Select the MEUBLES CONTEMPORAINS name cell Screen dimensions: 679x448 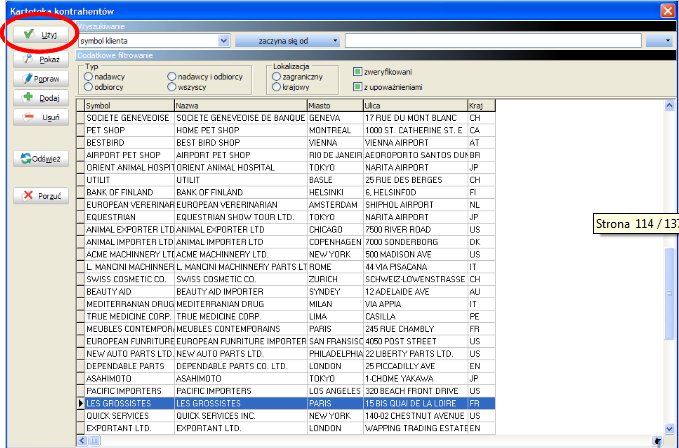tap(241, 329)
